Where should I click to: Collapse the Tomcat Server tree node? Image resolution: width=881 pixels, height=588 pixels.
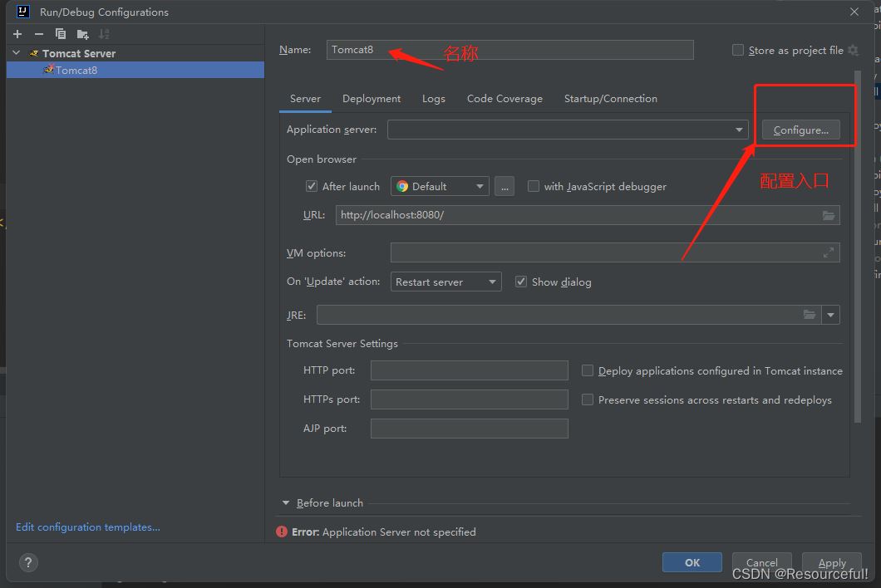click(17, 53)
